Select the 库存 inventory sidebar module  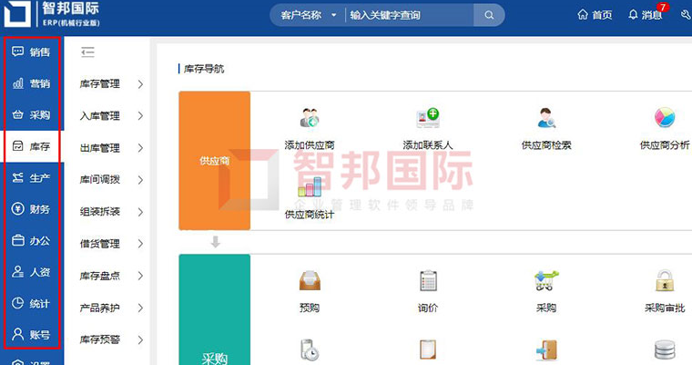coord(31,146)
